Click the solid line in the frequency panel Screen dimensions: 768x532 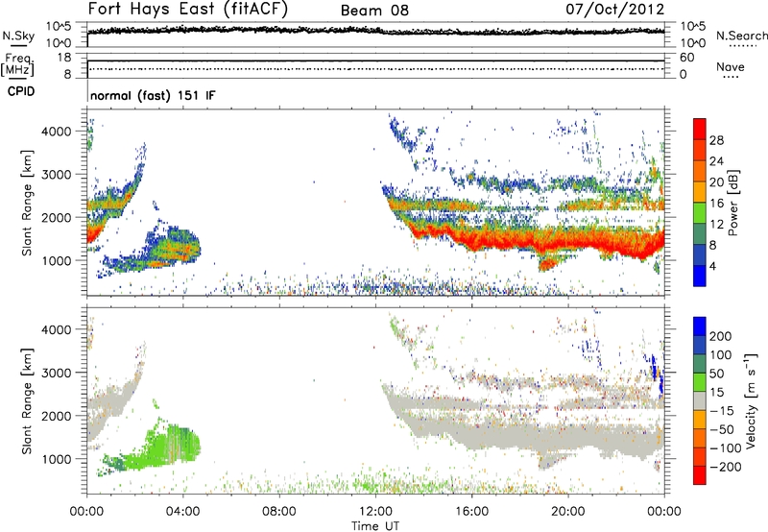375,60
